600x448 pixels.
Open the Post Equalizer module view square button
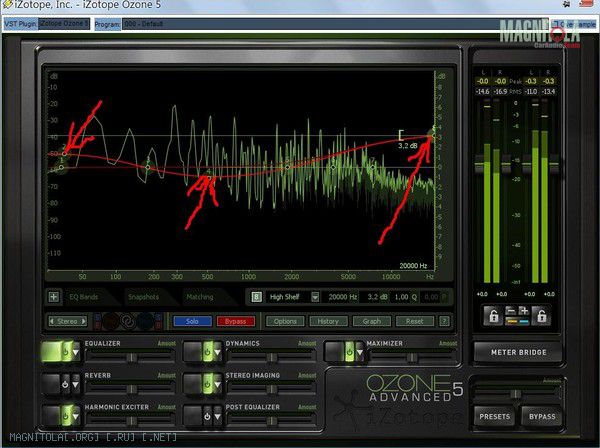coord(193,415)
